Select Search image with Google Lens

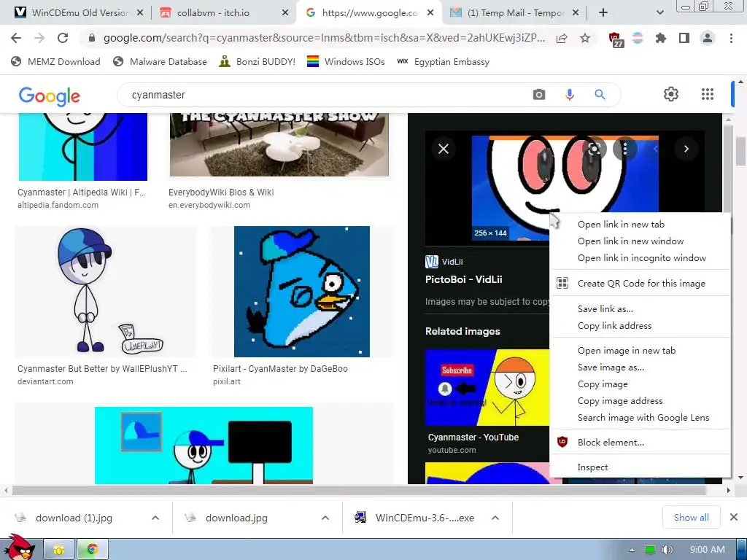point(640,418)
